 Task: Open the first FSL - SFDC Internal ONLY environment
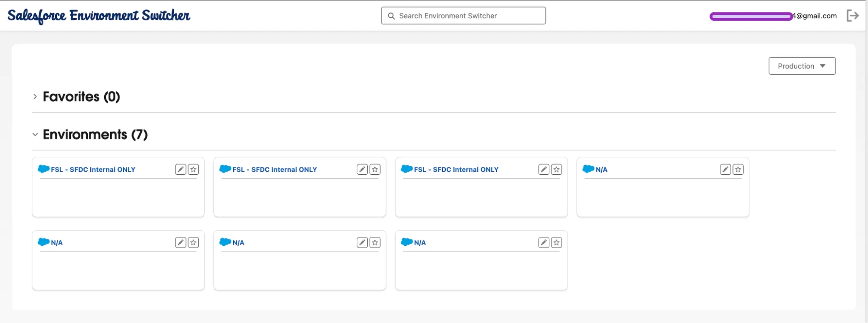pyautogui.click(x=93, y=170)
